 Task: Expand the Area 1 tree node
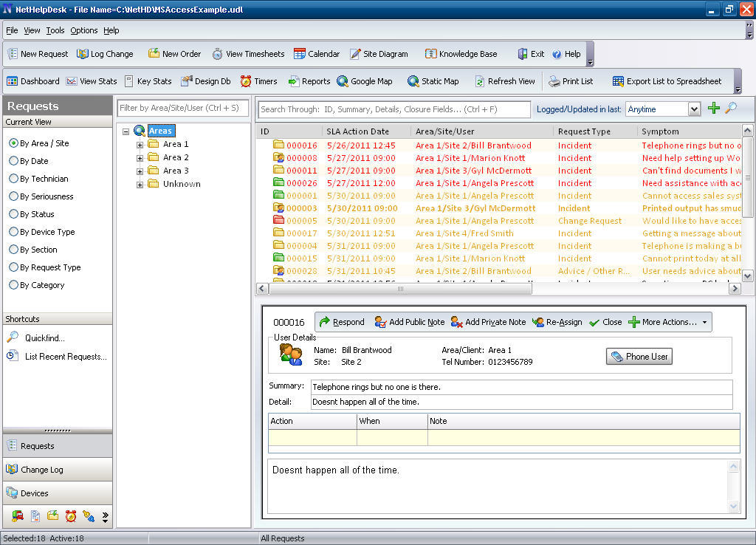pyautogui.click(x=140, y=145)
